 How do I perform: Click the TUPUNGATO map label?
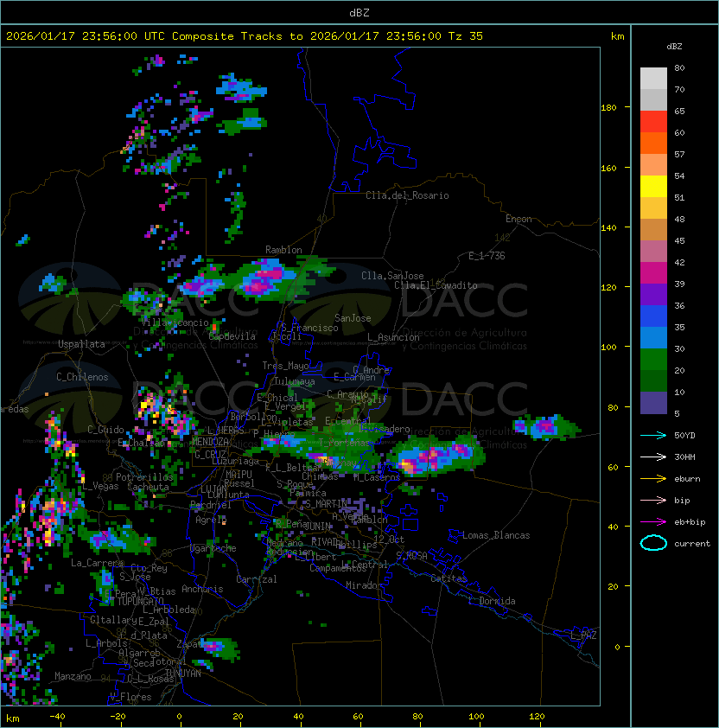point(140,602)
